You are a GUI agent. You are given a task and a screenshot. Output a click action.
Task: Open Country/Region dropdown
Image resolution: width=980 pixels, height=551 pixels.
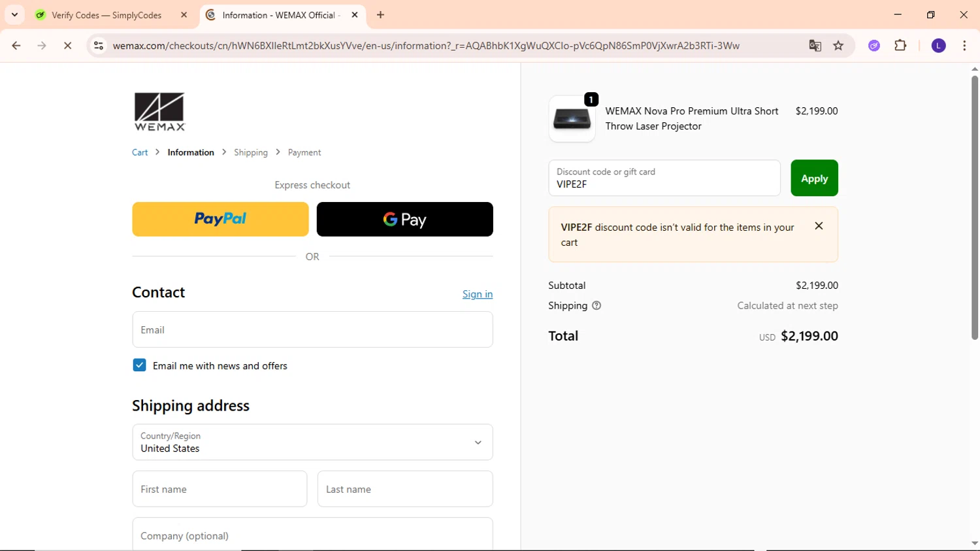[312, 442]
